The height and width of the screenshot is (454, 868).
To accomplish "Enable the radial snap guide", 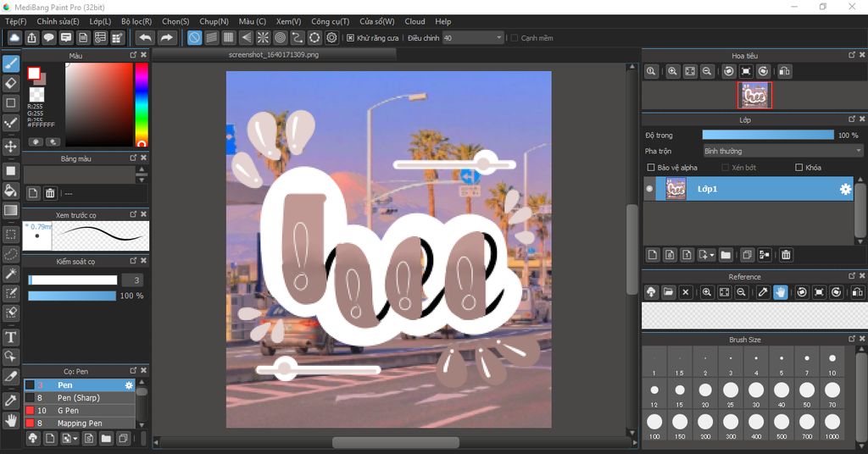I will 263,37.
